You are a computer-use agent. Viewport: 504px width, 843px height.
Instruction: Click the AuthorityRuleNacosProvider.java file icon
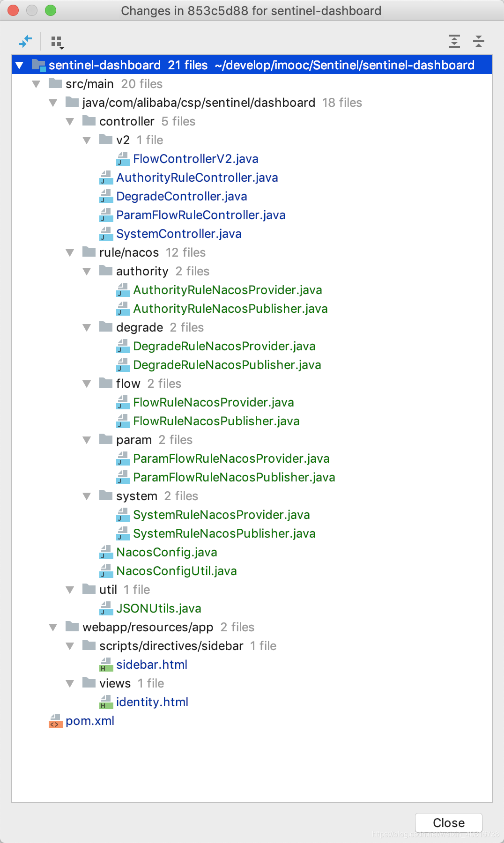pos(123,290)
